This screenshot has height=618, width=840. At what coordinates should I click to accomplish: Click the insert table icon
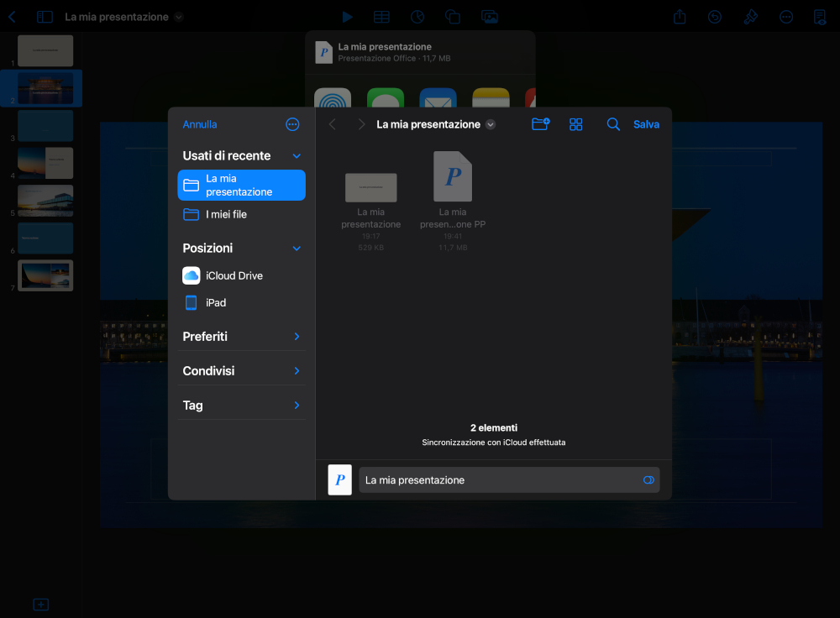click(381, 17)
